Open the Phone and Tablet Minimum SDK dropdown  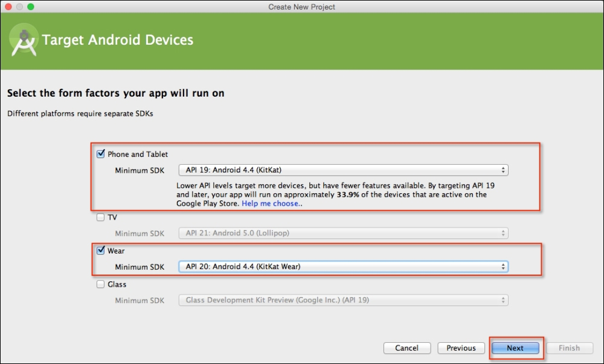(343, 170)
